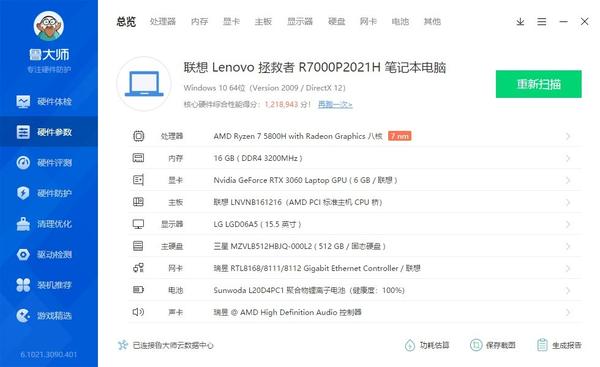Click version number 6.1021.3090.401

[x=49, y=354]
